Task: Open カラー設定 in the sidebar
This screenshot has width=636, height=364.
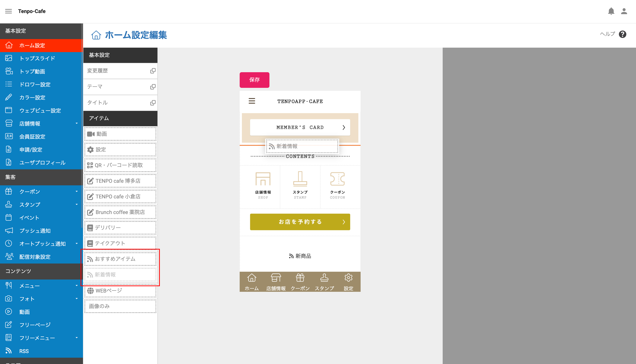Action: tap(41, 97)
